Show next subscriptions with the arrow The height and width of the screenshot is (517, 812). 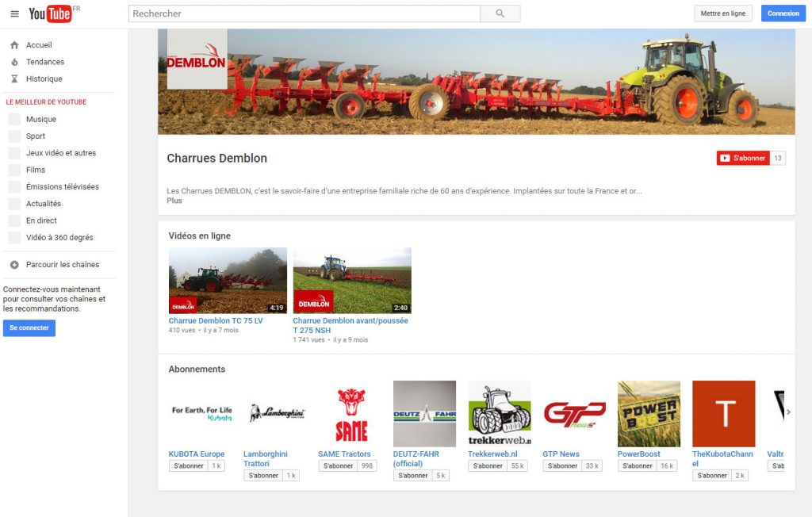tap(788, 412)
